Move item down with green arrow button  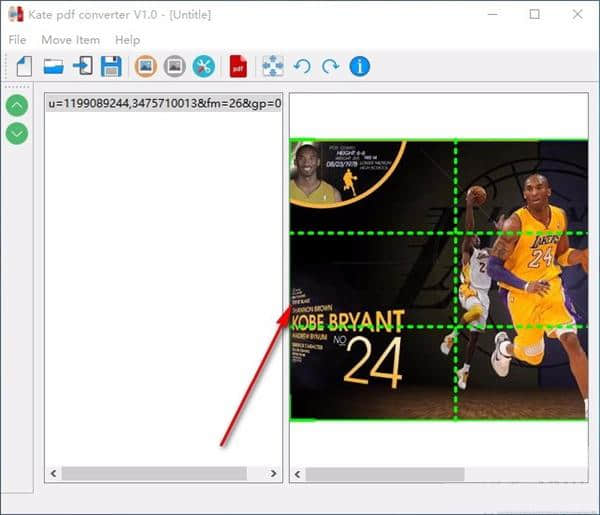[x=17, y=133]
